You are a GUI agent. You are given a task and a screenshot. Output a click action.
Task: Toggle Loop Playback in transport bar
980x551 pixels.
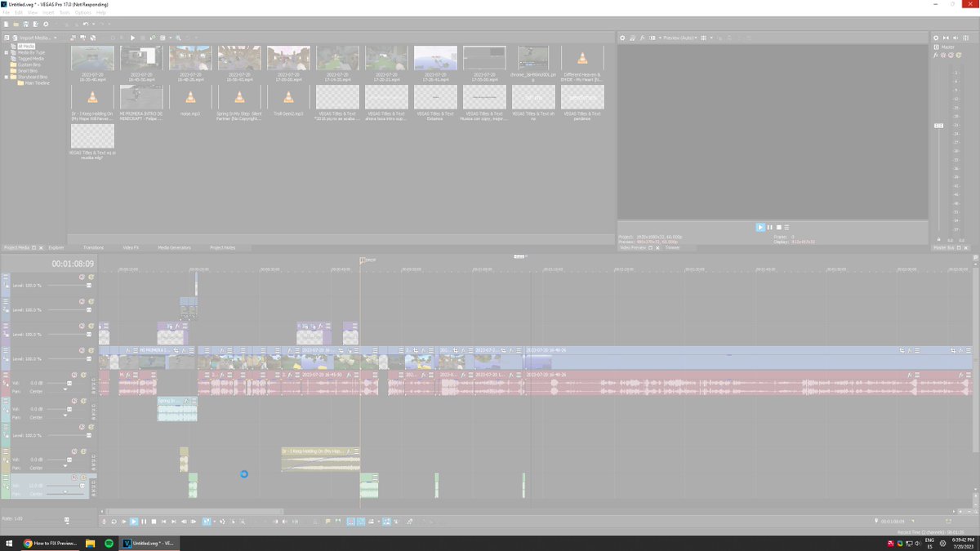[114, 521]
